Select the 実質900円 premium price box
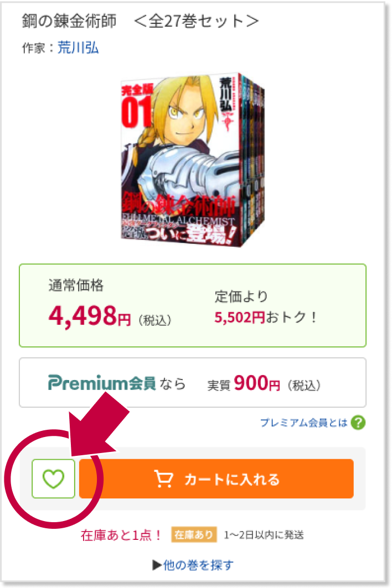The height and width of the screenshot is (588, 392). coord(193,382)
